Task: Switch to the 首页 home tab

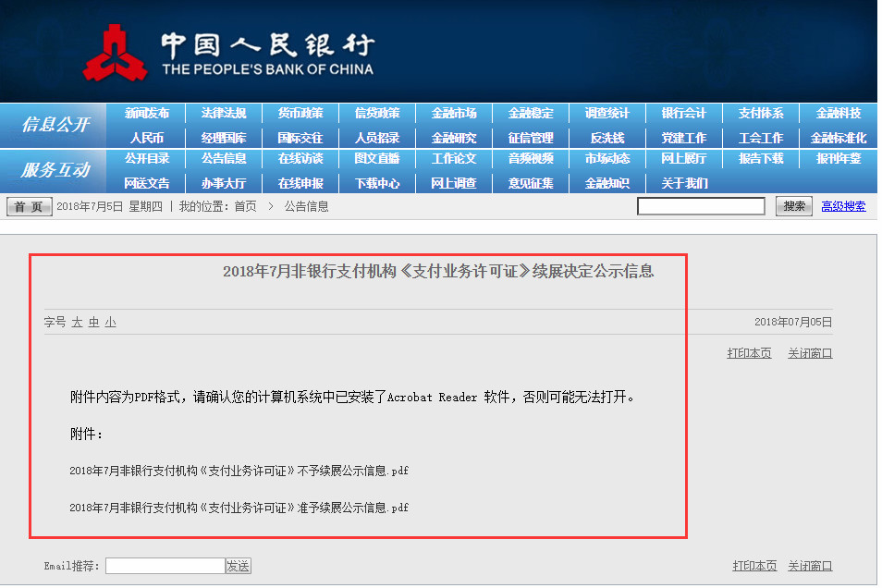Action: (27, 205)
